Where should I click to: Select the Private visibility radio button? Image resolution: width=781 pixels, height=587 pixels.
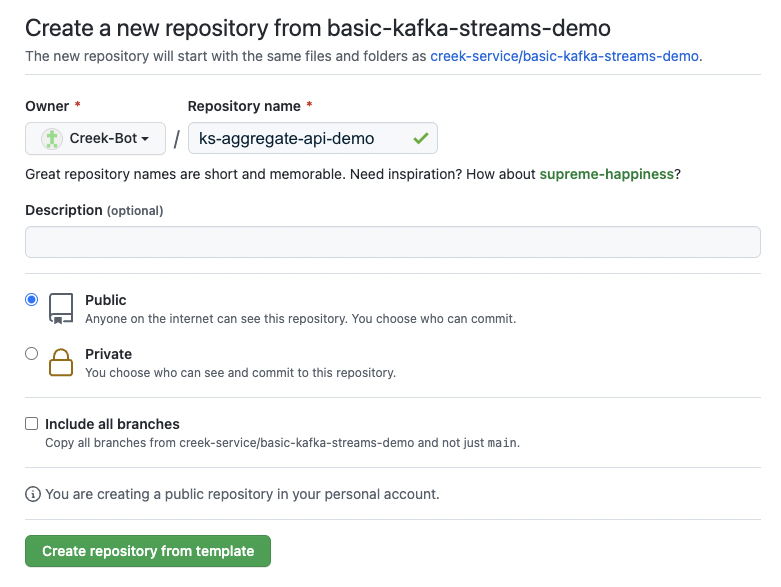pyautogui.click(x=31, y=353)
